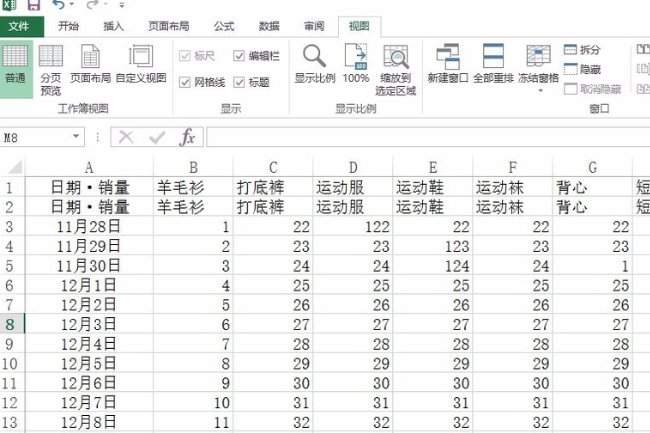Image resolution: width=650 pixels, height=433 pixels.
Task: Select column C header
Action: click(273, 167)
